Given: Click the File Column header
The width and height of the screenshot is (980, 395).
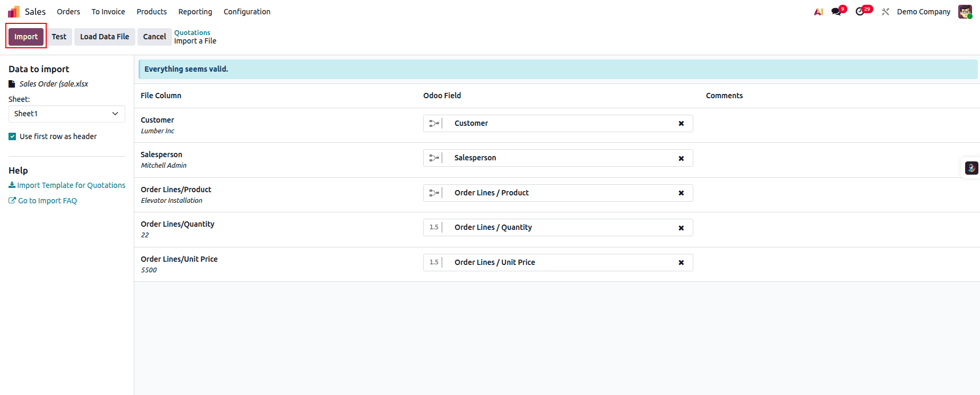Looking at the screenshot, I should (x=161, y=96).
